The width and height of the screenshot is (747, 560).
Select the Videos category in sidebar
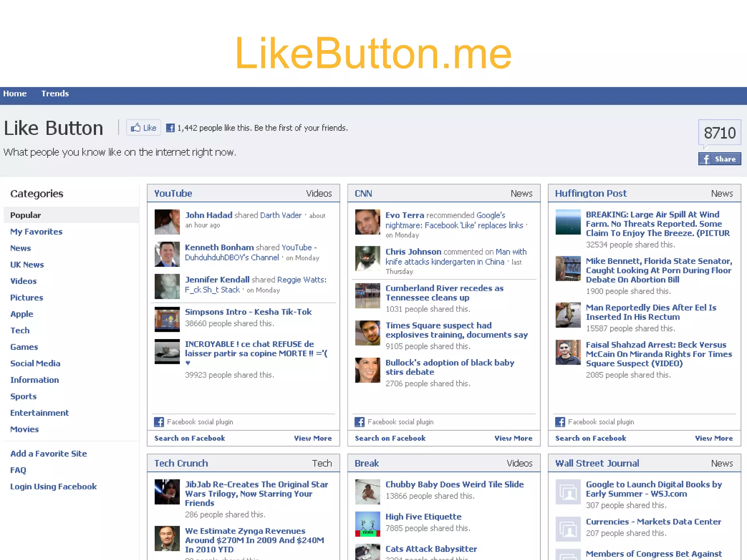pos(23,281)
